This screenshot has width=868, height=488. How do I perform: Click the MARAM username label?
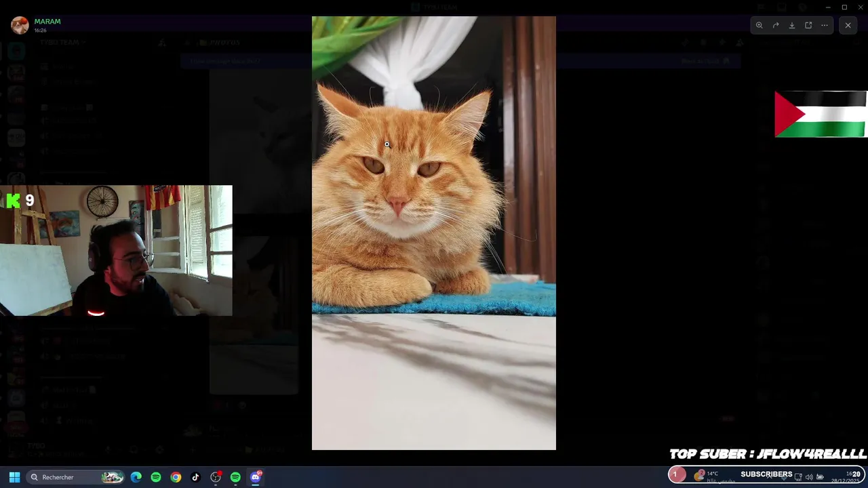pyautogui.click(x=47, y=22)
